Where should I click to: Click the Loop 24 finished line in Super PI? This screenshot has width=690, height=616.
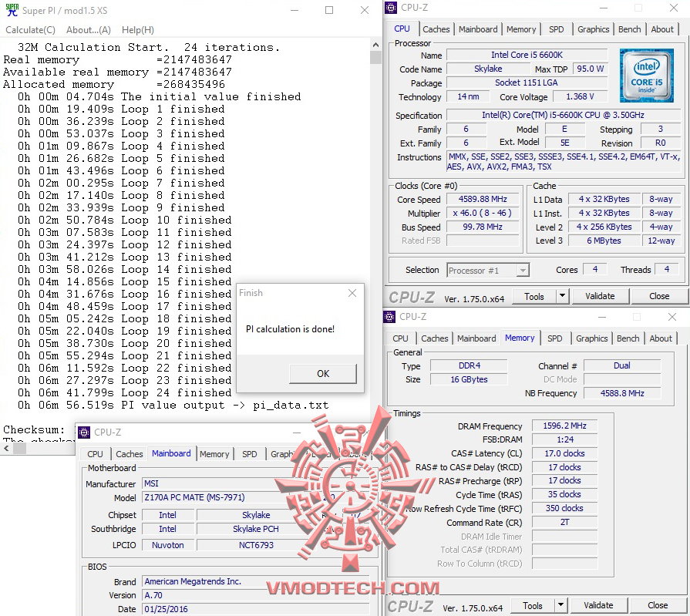click(125, 393)
